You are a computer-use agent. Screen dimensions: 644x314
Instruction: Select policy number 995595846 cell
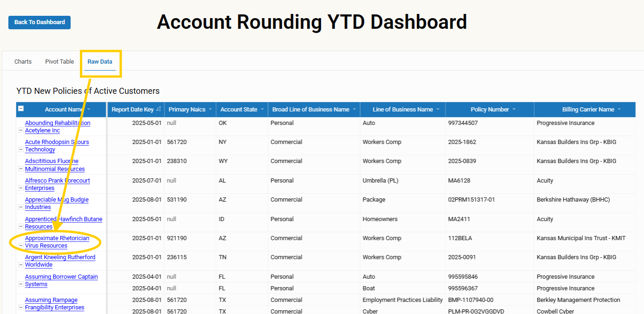pyautogui.click(x=490, y=277)
